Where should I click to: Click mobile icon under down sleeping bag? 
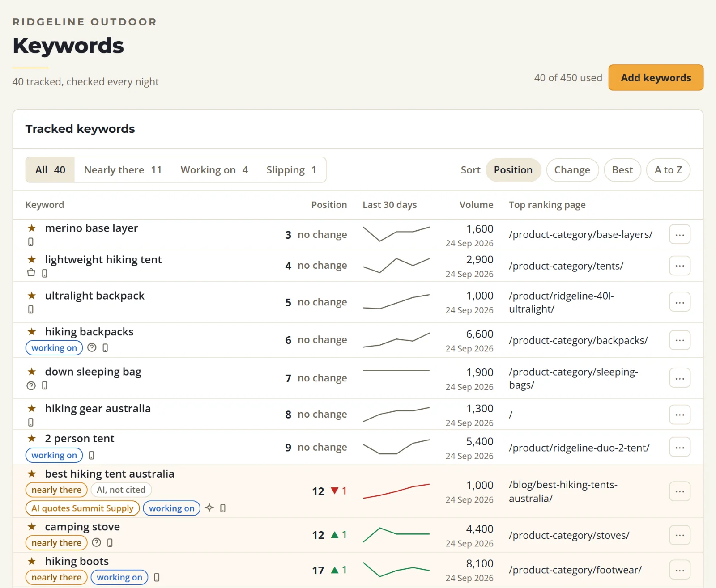44,385
